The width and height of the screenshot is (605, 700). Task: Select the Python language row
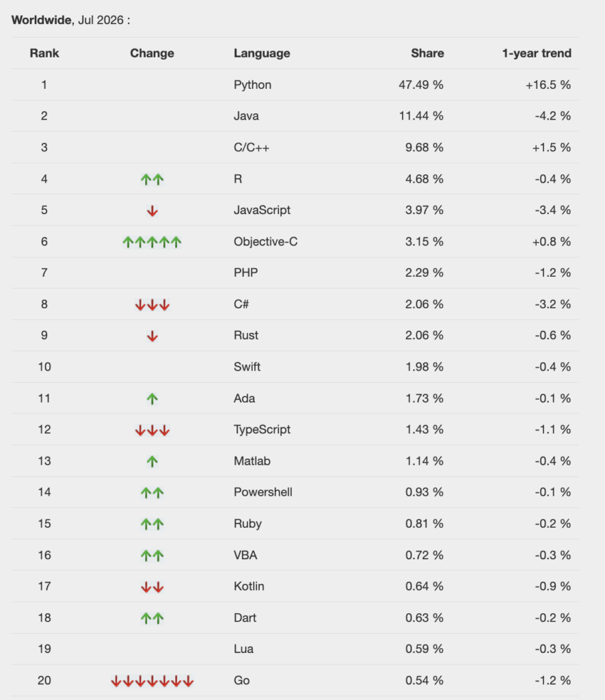click(295, 85)
